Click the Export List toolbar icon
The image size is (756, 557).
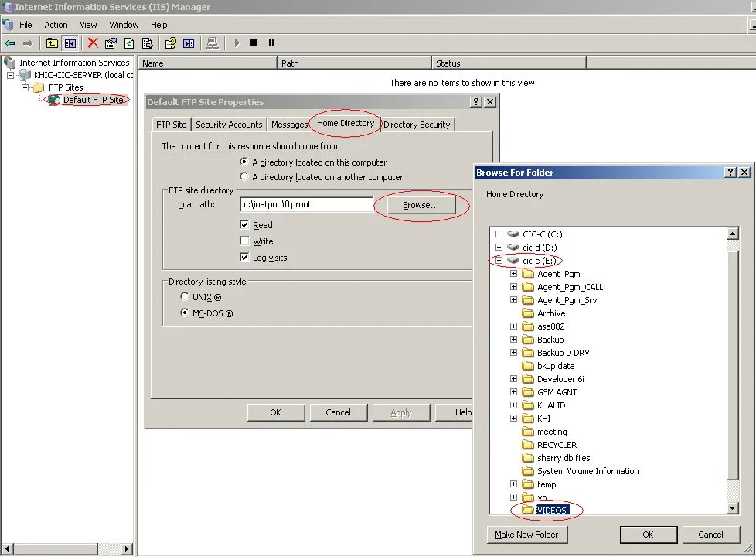148,43
